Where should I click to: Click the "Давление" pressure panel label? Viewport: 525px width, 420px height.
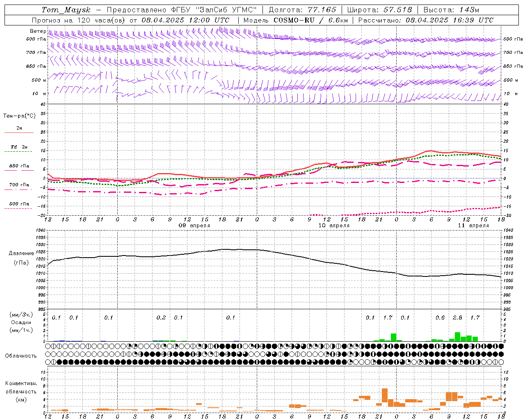(x=21, y=253)
